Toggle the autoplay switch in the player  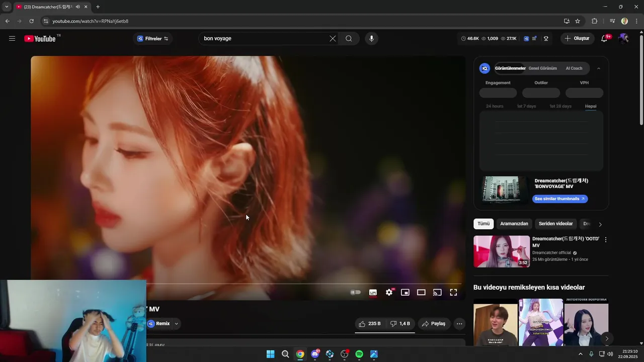356,293
